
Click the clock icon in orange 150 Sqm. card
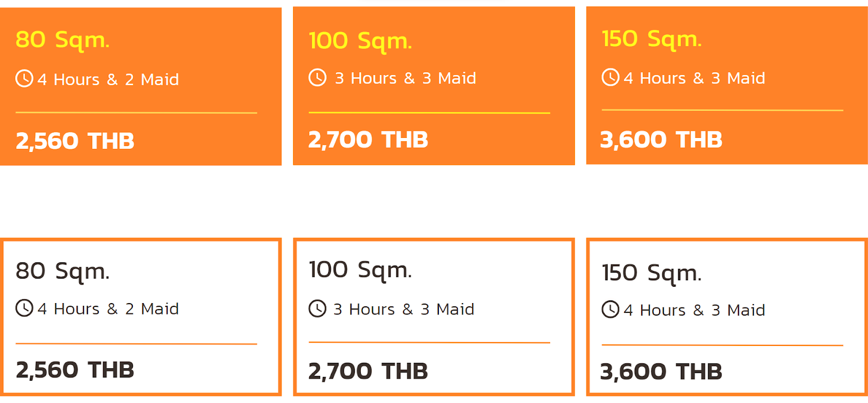(610, 77)
